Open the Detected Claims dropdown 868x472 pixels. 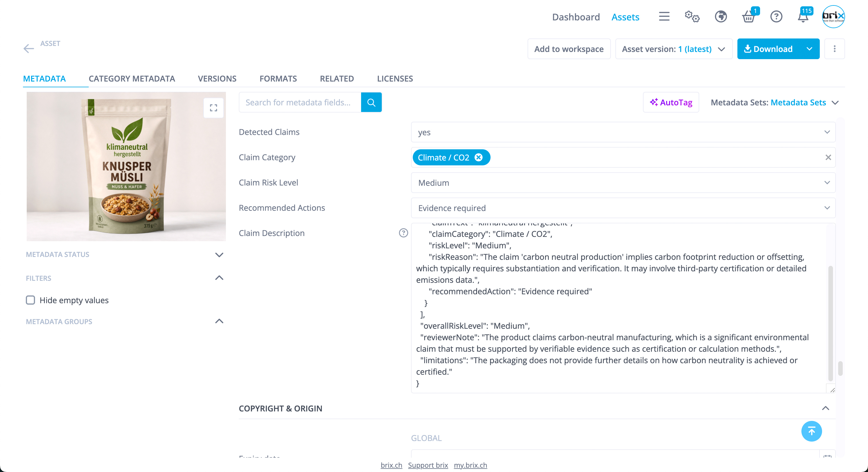click(x=623, y=132)
